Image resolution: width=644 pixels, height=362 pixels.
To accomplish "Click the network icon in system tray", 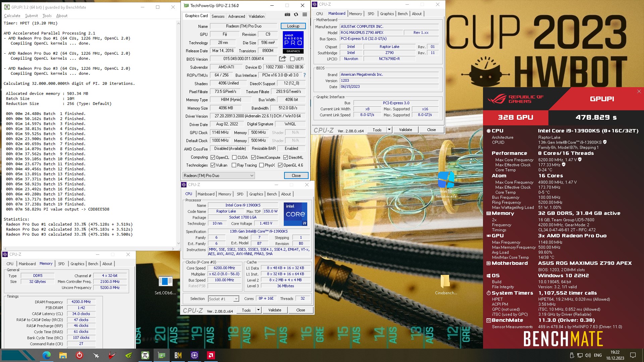I will coord(580,355).
